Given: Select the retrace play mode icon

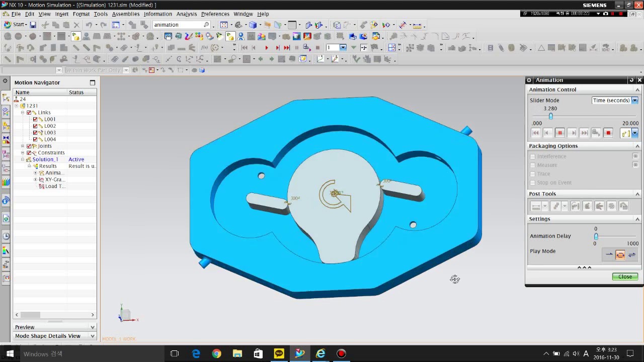Looking at the screenshot, I should pos(632,255).
